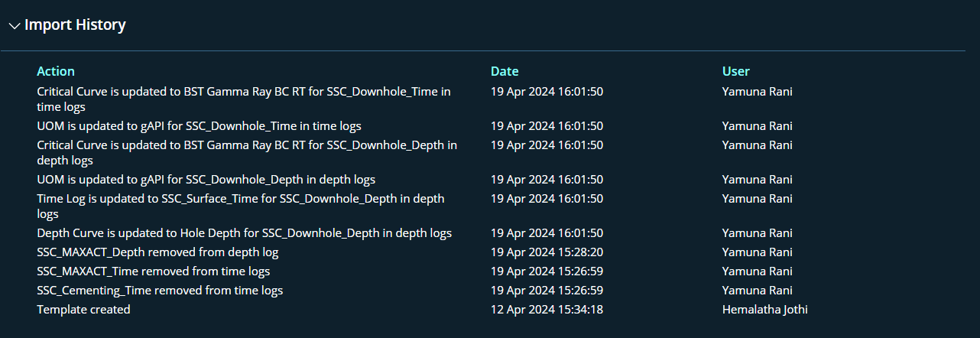Screen dimensions: 980x338
Task: Sort by the Date column header
Action: point(505,71)
